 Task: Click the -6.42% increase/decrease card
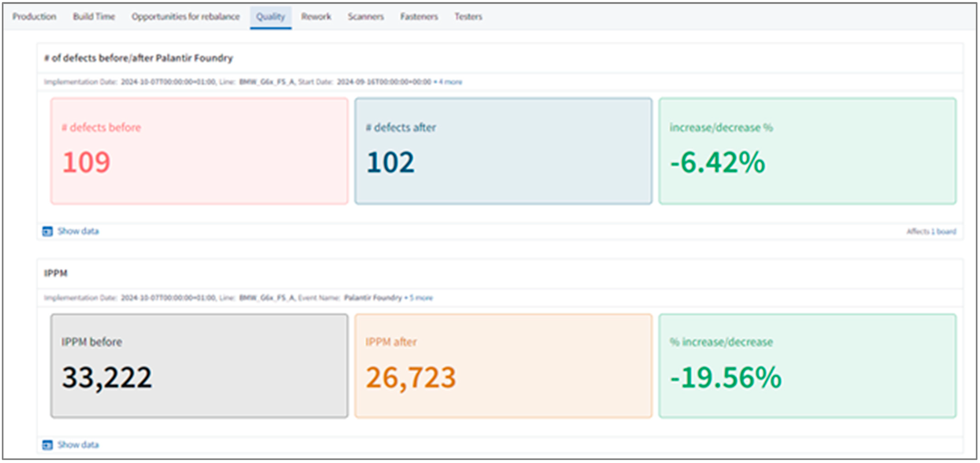click(807, 151)
